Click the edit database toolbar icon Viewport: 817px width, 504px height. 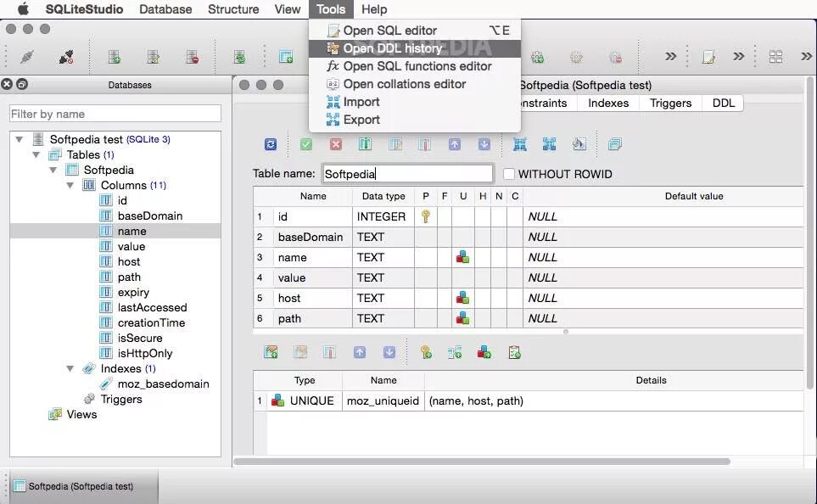154,56
